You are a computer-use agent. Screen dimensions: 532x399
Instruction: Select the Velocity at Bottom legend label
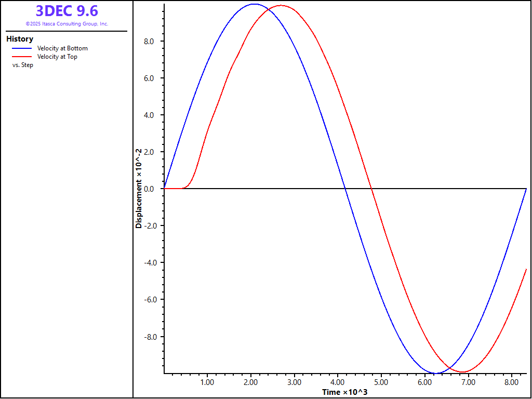tap(62, 48)
